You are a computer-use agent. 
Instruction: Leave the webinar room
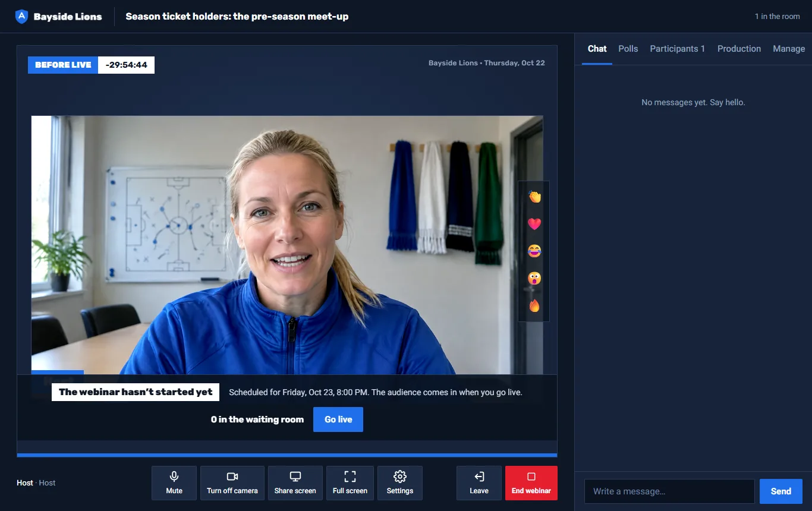(479, 483)
